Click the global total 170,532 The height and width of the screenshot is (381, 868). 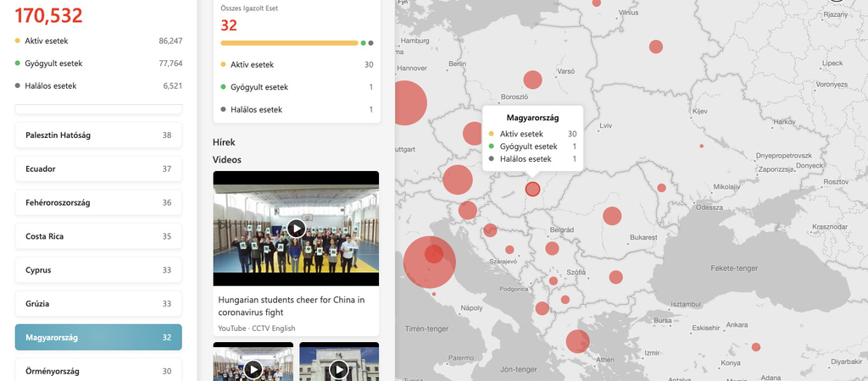coord(48,15)
